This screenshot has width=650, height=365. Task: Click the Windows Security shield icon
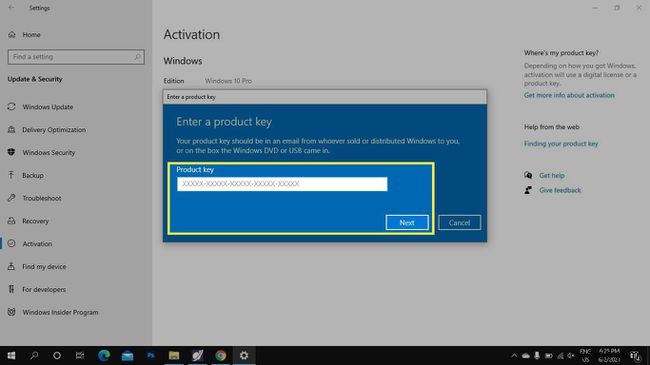11,152
